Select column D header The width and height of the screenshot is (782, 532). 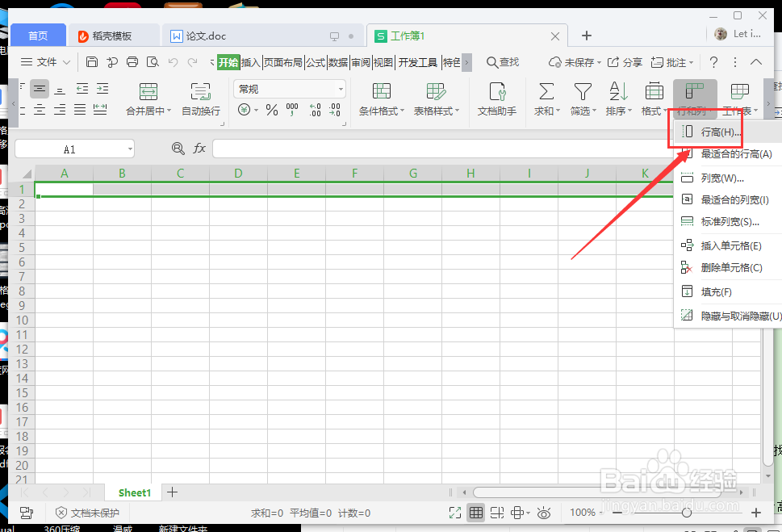click(238, 174)
